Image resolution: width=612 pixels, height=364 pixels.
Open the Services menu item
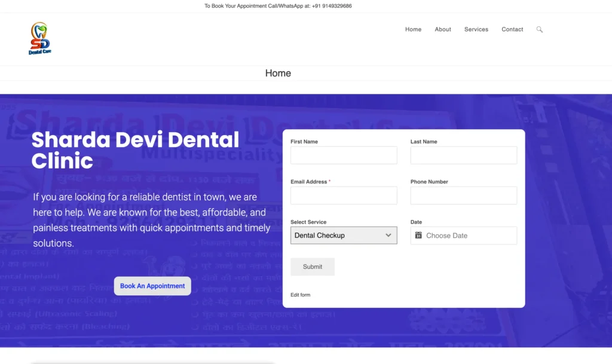(476, 29)
